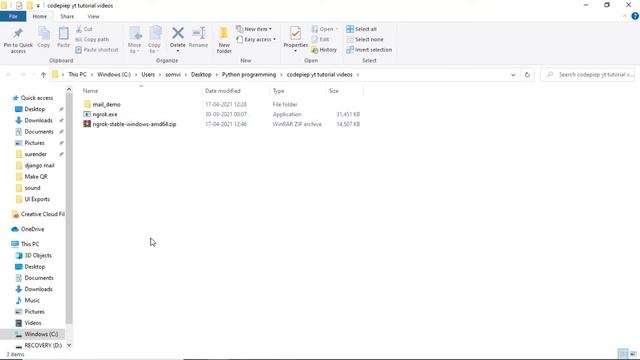Click the red Delete icon
Viewport: 640px width, 360px height.
[x=178, y=33]
